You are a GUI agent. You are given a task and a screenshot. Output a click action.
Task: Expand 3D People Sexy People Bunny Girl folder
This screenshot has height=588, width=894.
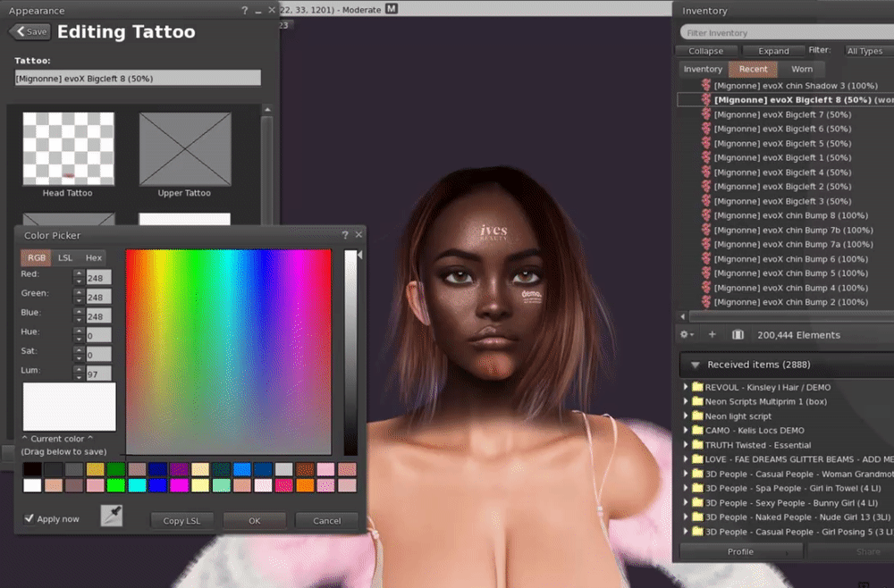tap(686, 502)
